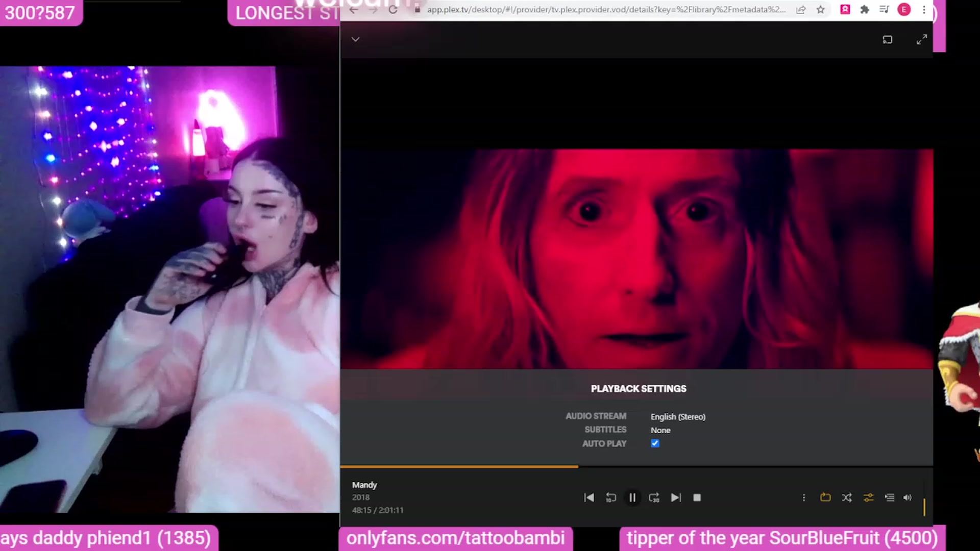Viewport: 980px width, 551px height.
Task: Adjust the orange volume level bar
Action: click(x=924, y=507)
